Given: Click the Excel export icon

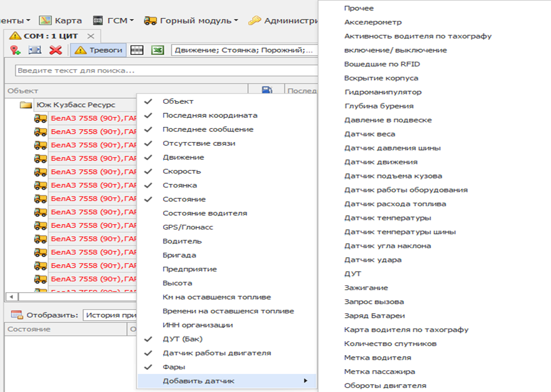Looking at the screenshot, I should tap(157, 50).
